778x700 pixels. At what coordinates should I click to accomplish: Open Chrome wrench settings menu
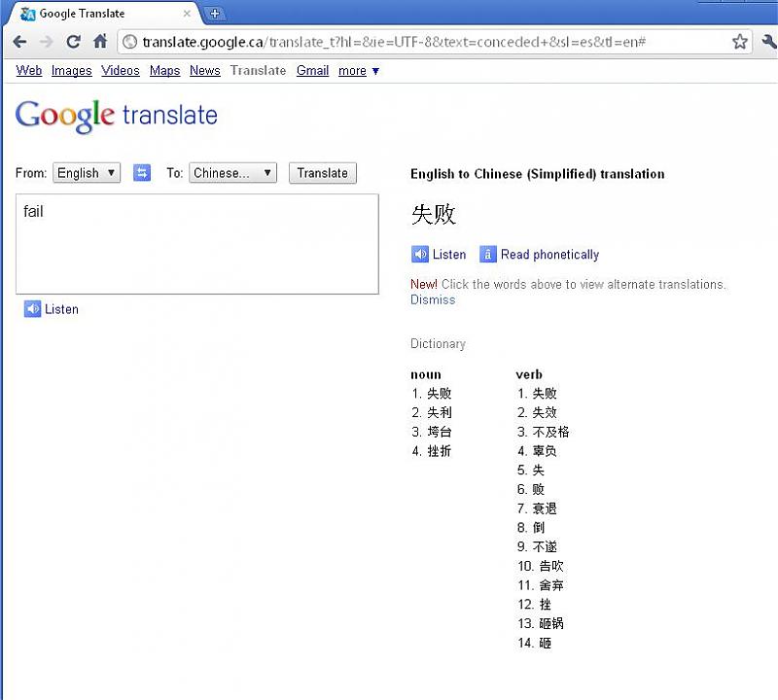pyautogui.click(x=769, y=42)
